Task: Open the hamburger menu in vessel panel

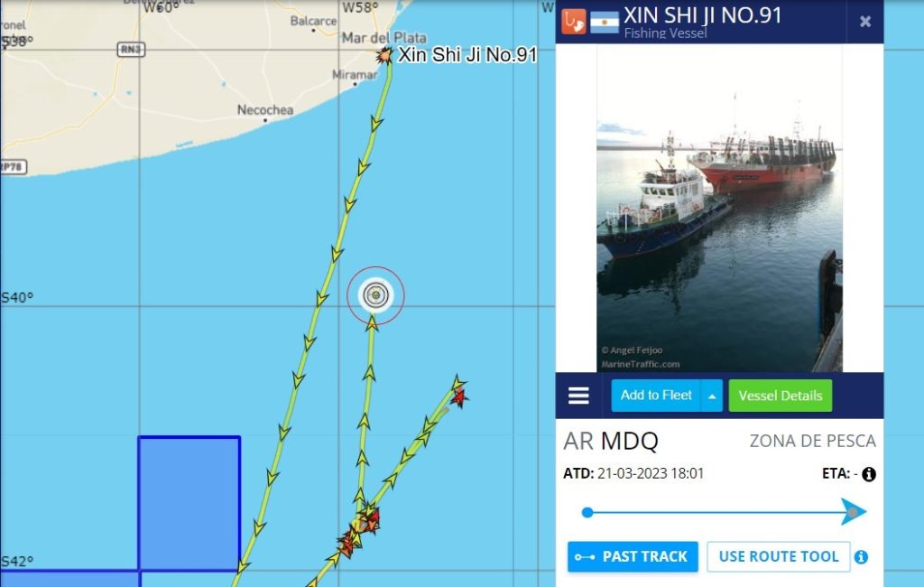Action: [x=578, y=396]
